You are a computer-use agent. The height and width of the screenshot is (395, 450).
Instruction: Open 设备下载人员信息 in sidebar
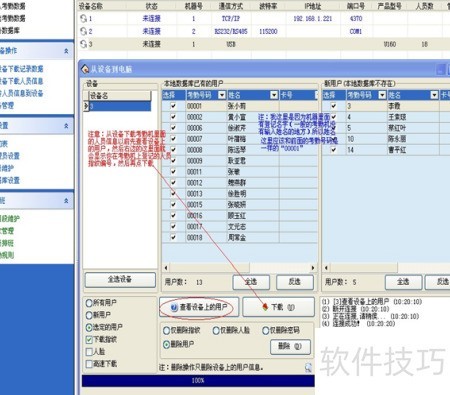click(21, 81)
